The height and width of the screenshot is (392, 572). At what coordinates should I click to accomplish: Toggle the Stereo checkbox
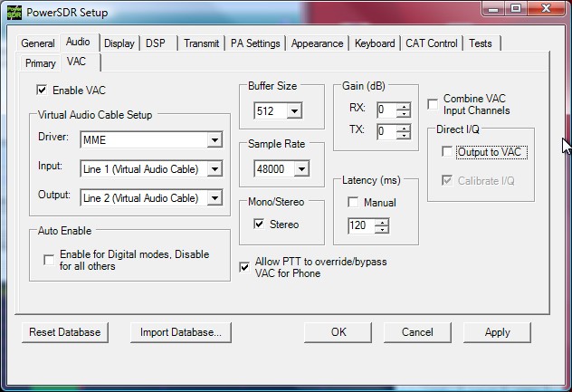[x=259, y=224]
